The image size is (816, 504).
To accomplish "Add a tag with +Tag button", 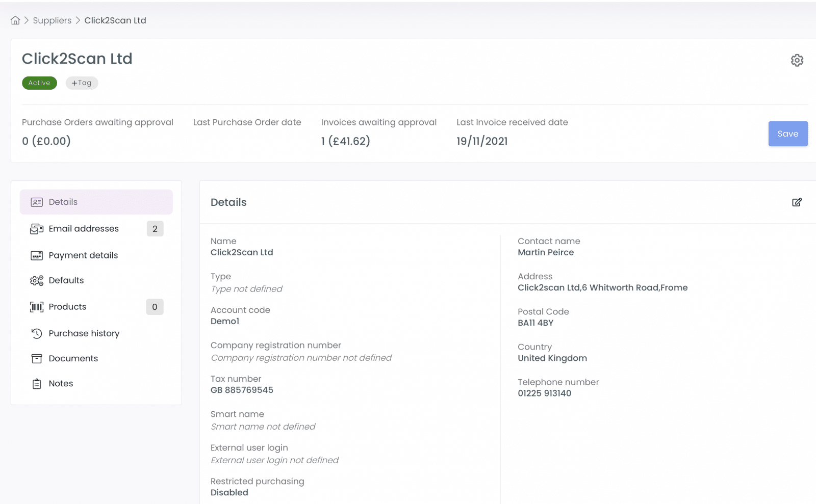I will [82, 83].
